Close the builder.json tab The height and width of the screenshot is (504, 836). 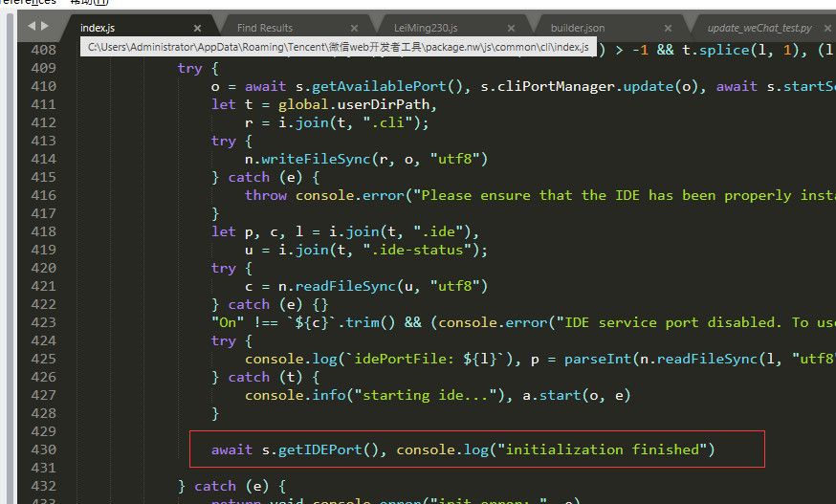(x=669, y=29)
